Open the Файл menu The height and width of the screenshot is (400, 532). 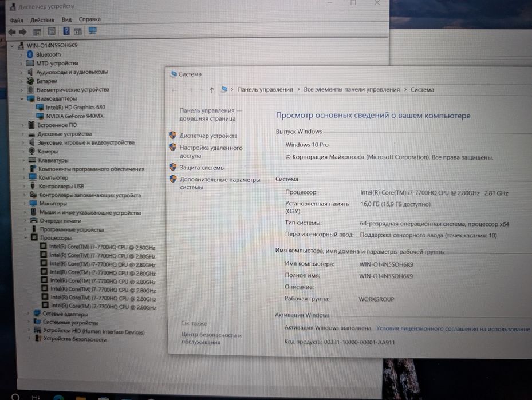pos(16,20)
